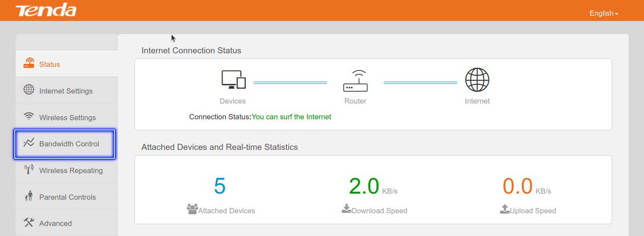
Task: Open the English language dropdown
Action: pos(604,13)
